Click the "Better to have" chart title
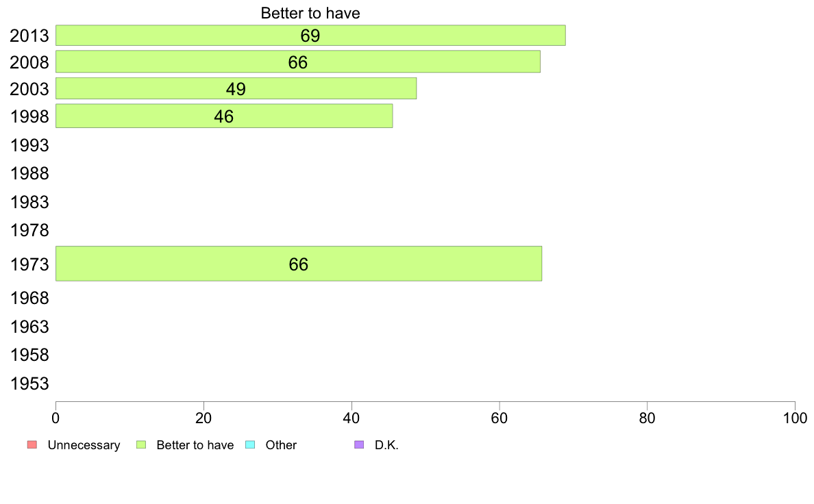Image resolution: width=814 pixels, height=504 pixels. click(x=310, y=13)
